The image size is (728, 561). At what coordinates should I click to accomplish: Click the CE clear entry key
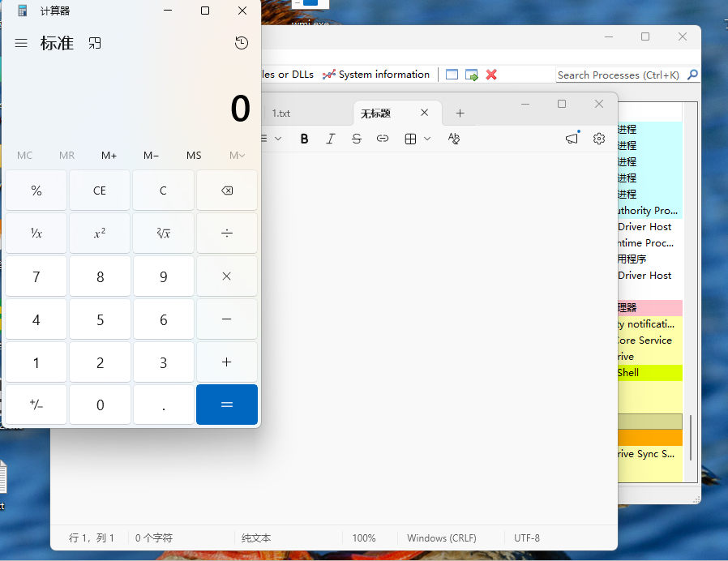[100, 191]
